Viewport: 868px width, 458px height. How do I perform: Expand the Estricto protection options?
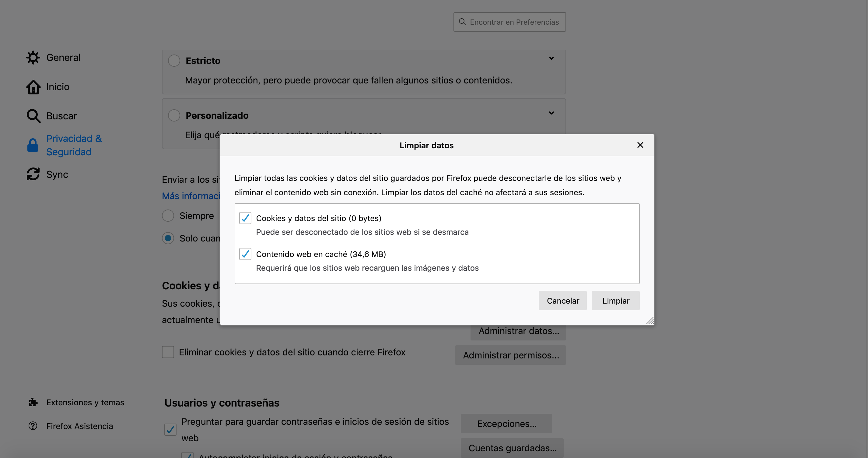pos(551,58)
